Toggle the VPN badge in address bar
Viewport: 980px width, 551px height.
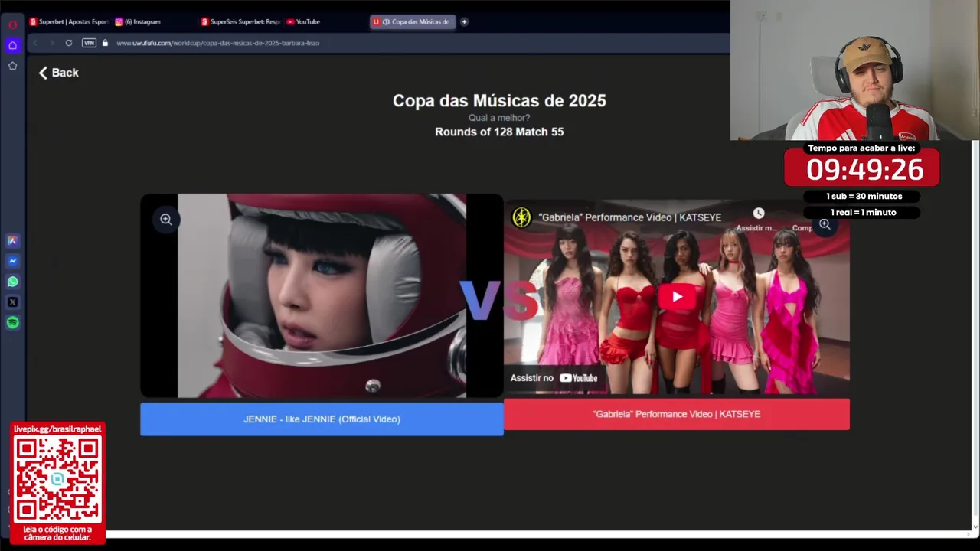pos(89,43)
